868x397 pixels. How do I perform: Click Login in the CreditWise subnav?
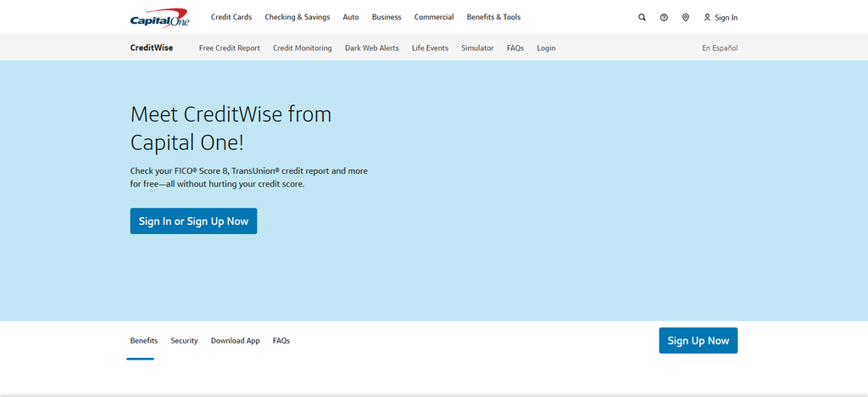point(546,48)
